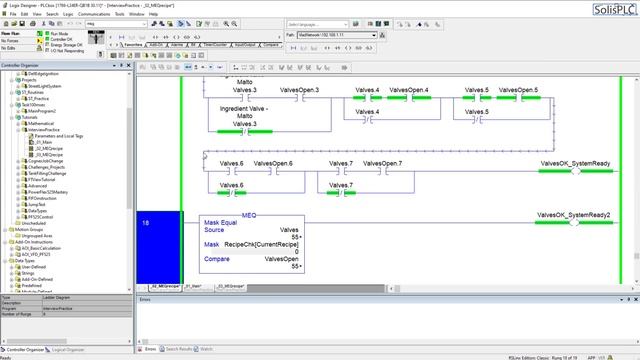Select the Add-On instruction tab
Image resolution: width=640 pixels, height=360 pixels.
[x=157, y=44]
